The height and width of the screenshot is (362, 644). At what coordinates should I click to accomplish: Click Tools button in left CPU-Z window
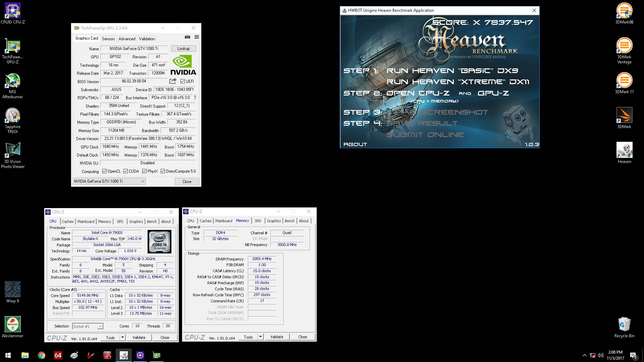[110, 338]
